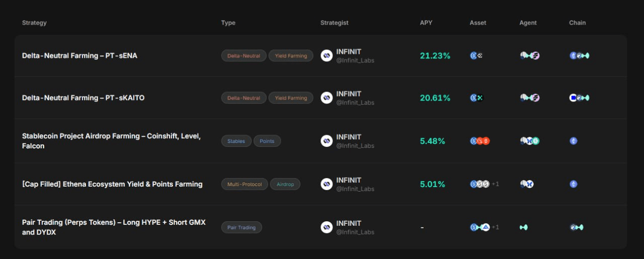Click agent icons in Stablecoin Airdrop row
This screenshot has height=259, width=644.
[530, 141]
